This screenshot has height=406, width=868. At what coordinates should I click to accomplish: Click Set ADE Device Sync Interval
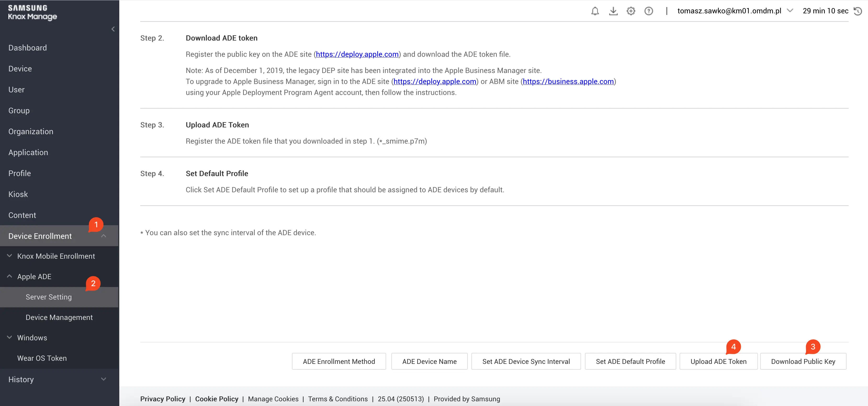[x=526, y=361]
